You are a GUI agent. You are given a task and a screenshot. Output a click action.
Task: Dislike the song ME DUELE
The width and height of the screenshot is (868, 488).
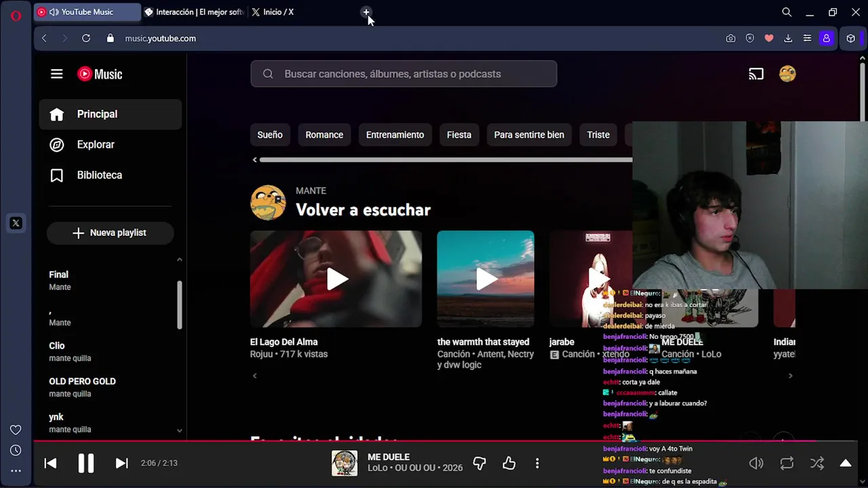tap(479, 463)
